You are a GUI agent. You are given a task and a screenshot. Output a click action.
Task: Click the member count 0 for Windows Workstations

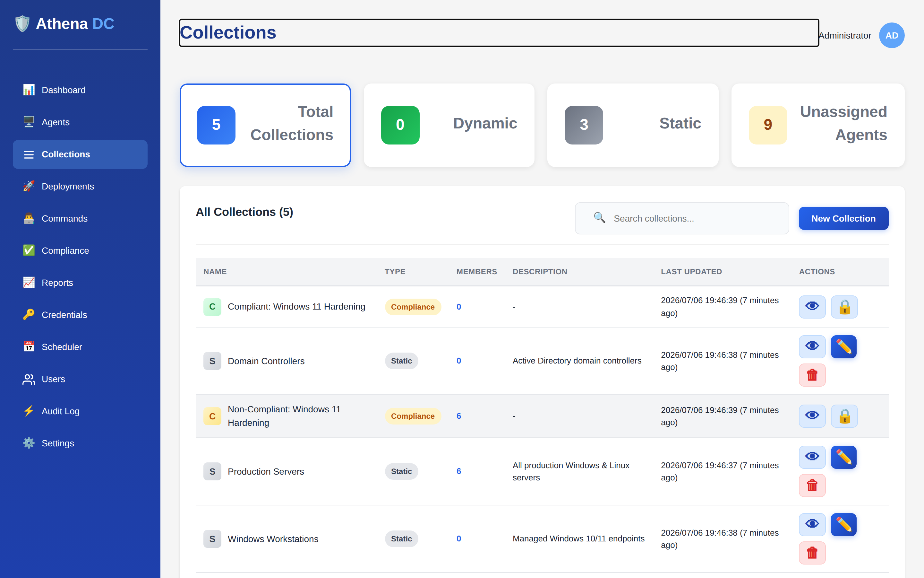[x=458, y=539]
